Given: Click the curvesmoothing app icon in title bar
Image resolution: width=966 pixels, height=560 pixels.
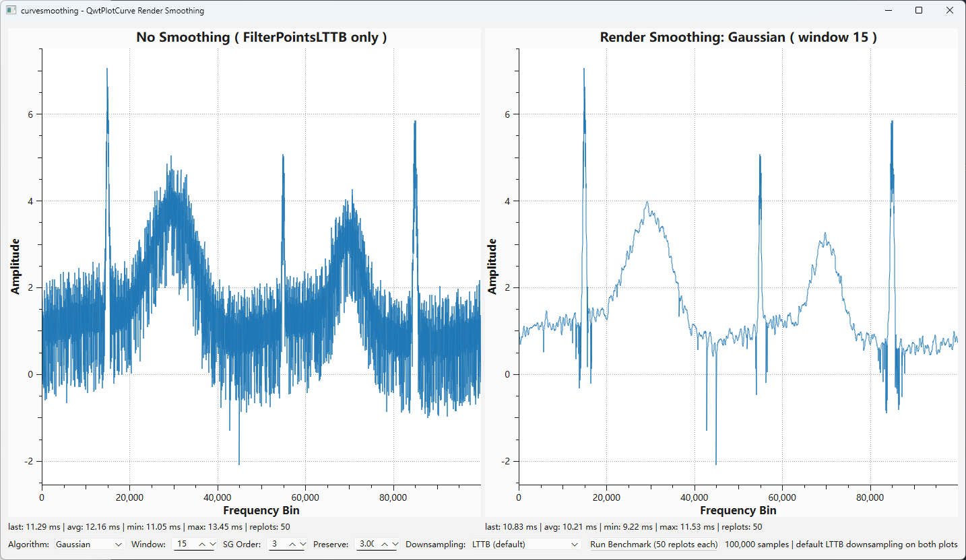Looking at the screenshot, I should pos(11,11).
